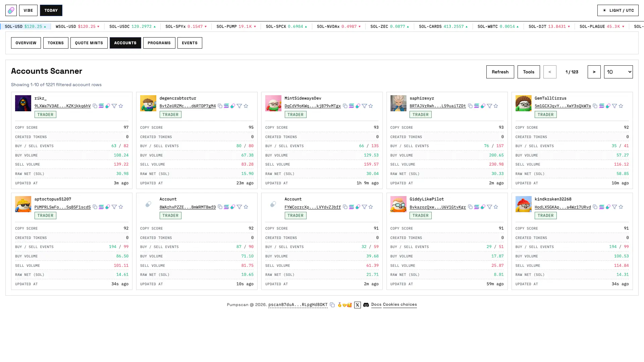
Task: Click the SOL-PUMP ticker item
Action: (x=236, y=26)
